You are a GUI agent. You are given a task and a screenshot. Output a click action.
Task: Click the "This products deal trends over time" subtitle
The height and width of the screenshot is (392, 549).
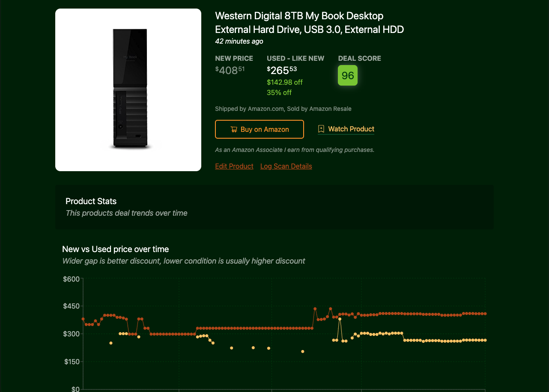126,213
